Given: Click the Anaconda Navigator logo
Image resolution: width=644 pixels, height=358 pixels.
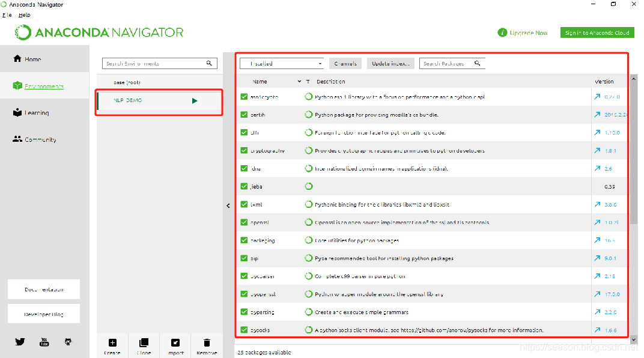Looking at the screenshot, I should tap(99, 32).
